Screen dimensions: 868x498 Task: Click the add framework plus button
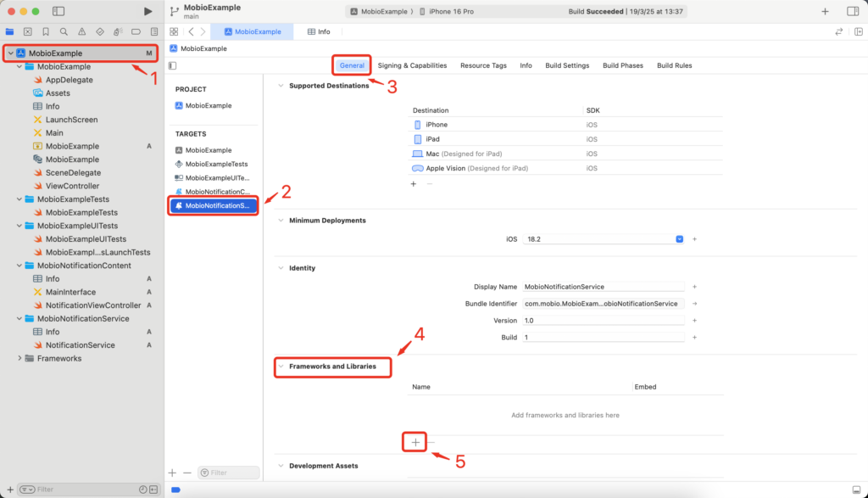coord(415,442)
